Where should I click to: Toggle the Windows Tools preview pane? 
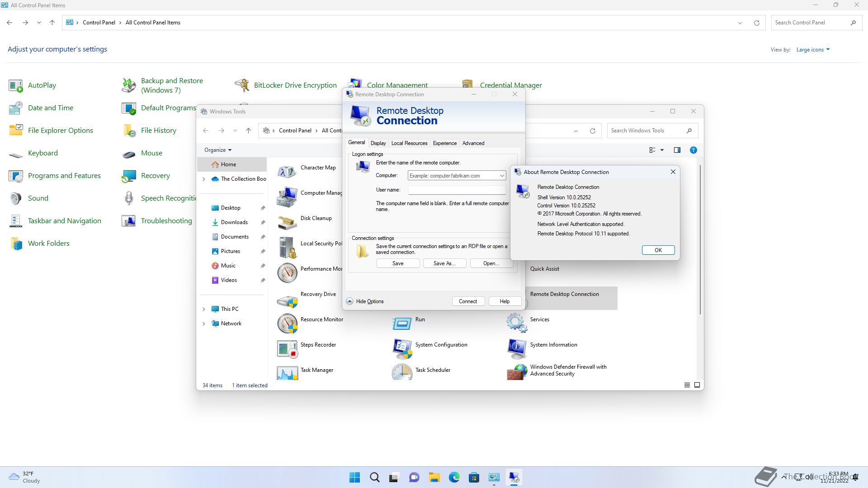pos(677,150)
